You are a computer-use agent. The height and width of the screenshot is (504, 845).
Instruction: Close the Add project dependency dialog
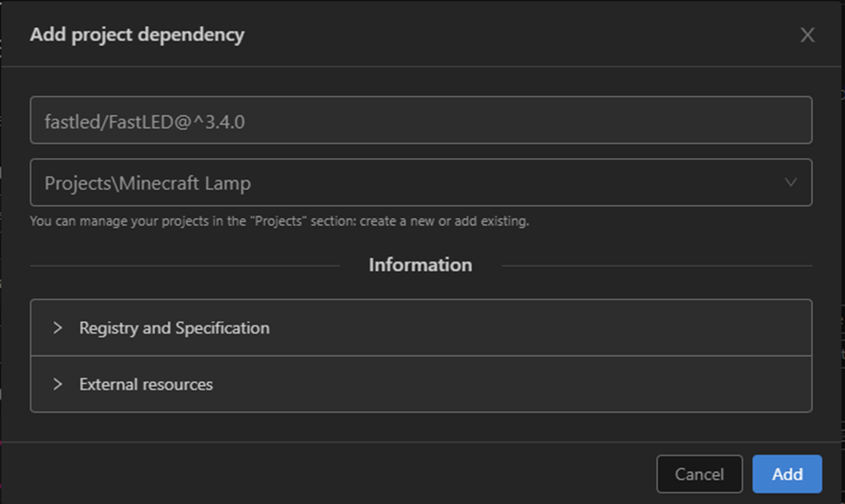807,35
